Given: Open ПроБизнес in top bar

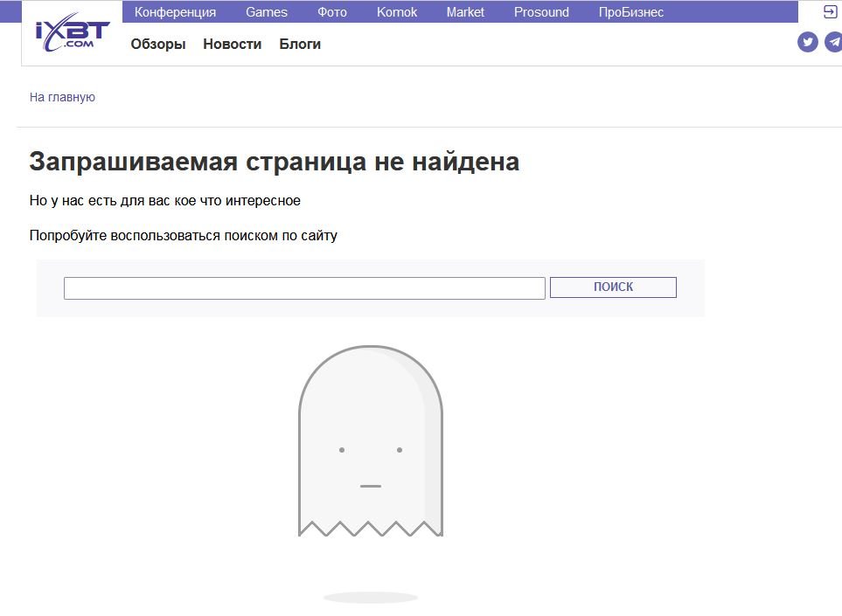Looking at the screenshot, I should click(630, 12).
